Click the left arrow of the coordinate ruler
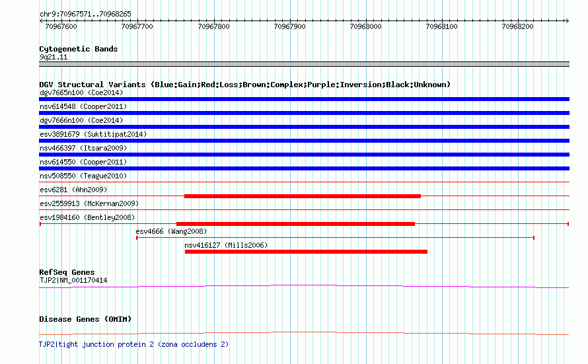 point(41,21)
